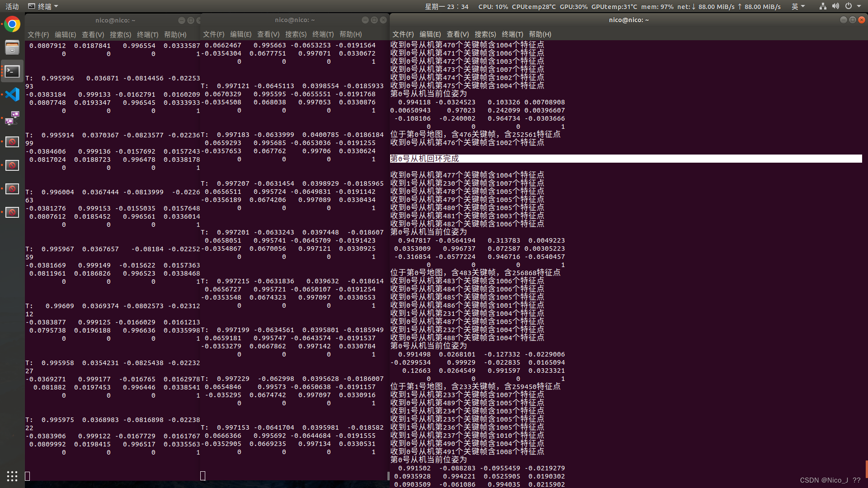868x488 pixels.
Task: Click the third red blocked app icon in dock
Action: click(x=12, y=189)
